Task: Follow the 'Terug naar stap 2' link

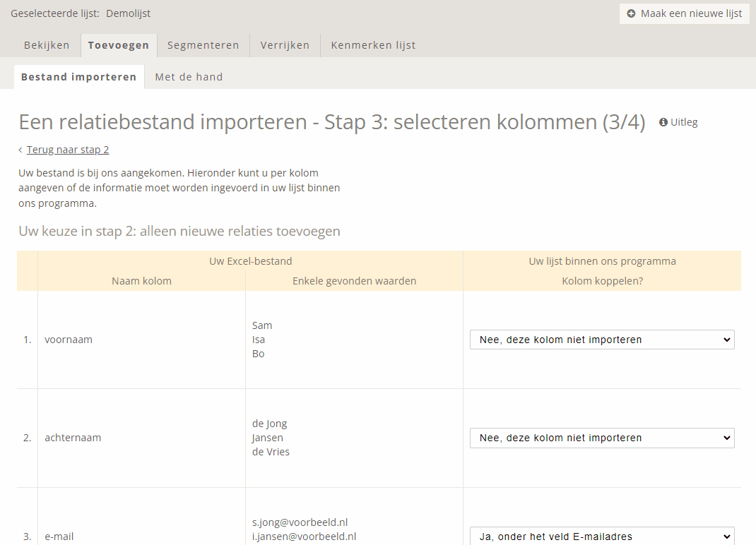Action: coord(68,150)
